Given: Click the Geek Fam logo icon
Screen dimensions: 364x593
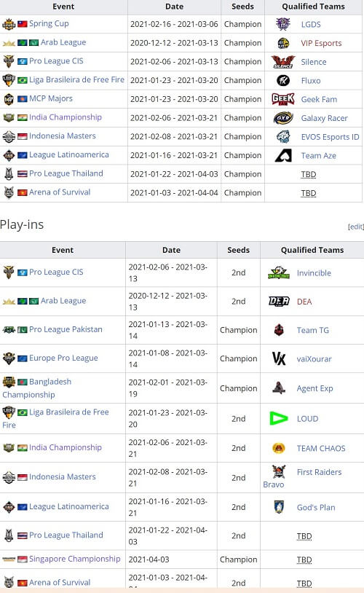Looking at the screenshot, I should 283,99.
